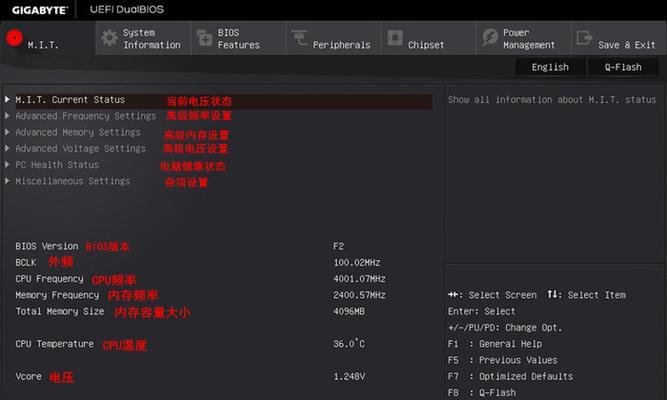
Task: Open Advanced Frequency Settings entry
Action: 86,116
